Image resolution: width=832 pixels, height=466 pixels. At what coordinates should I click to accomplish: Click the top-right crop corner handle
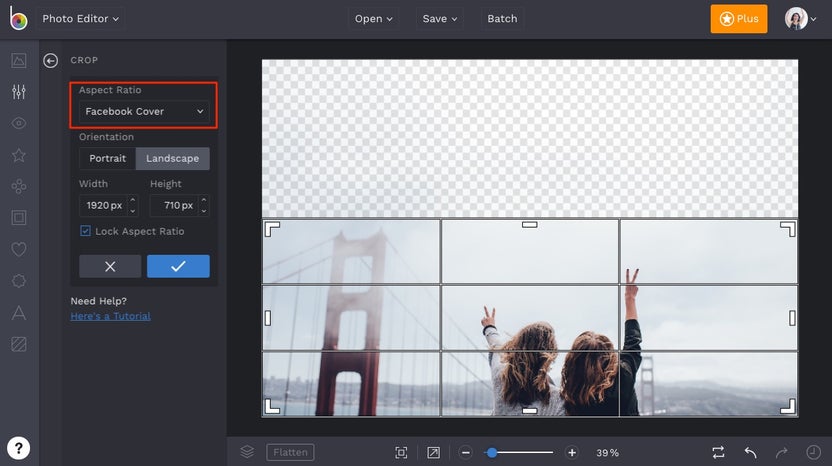point(788,229)
